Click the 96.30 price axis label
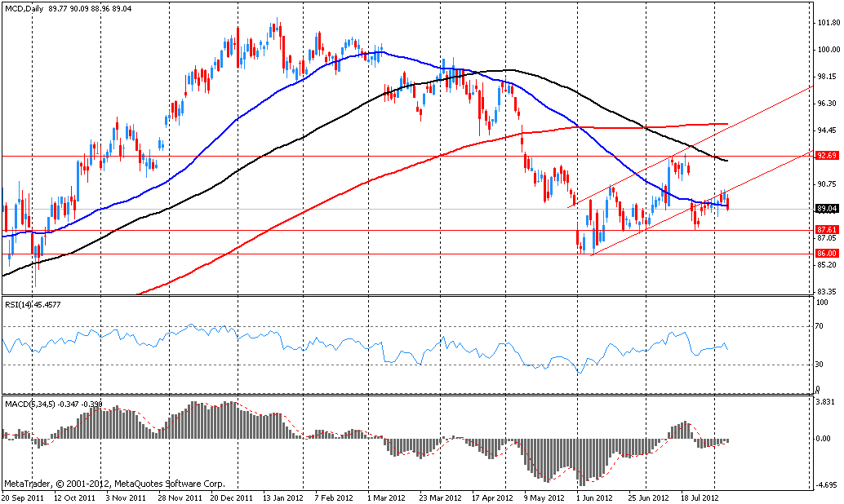Image resolution: width=844 pixels, height=504 pixels. (827, 104)
